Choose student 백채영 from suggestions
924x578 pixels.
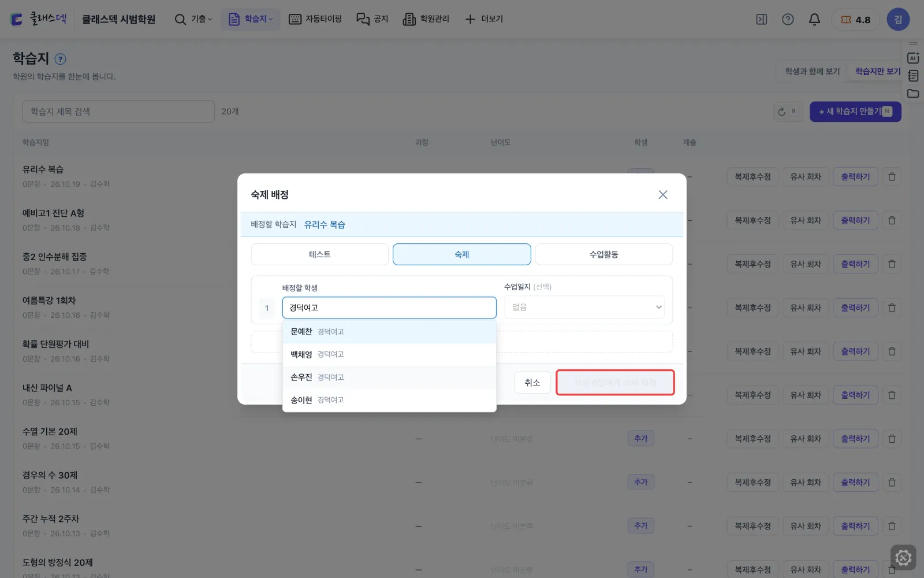[389, 354]
